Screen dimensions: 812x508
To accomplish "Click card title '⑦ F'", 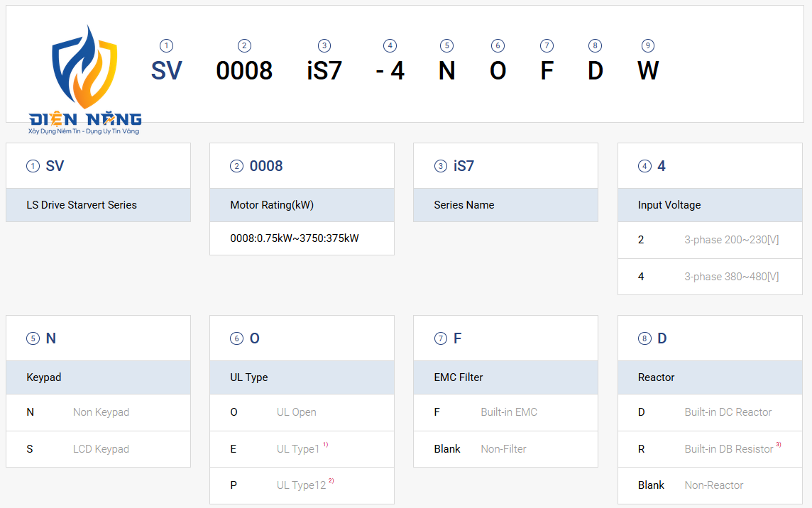I will [x=447, y=338].
